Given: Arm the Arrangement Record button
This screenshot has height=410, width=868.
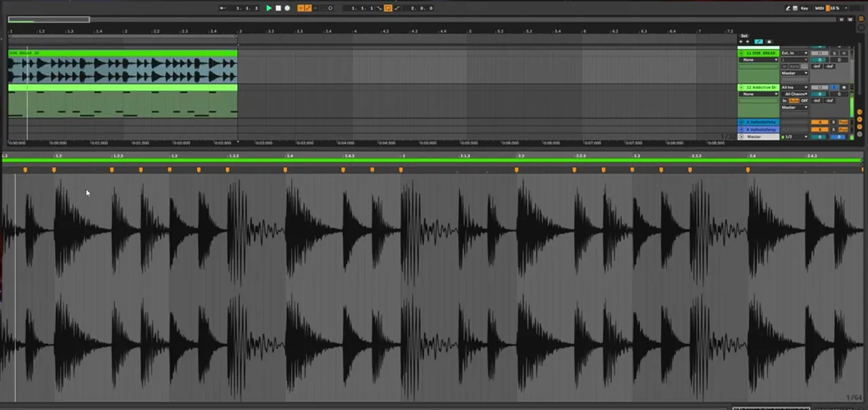Looking at the screenshot, I should (287, 8).
